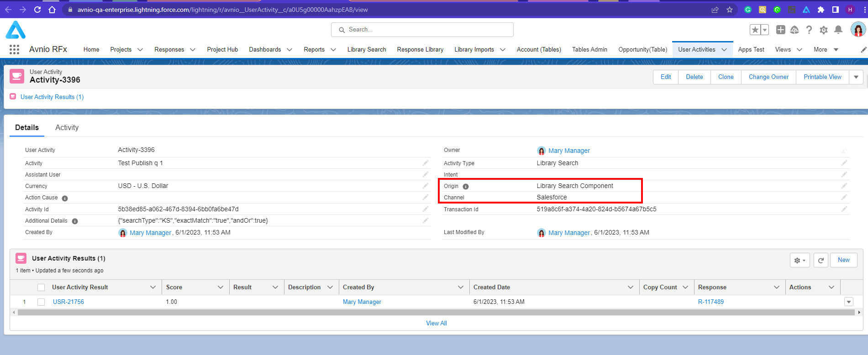Open the More navigation dropdown
This screenshot has width=868, height=355.
pyautogui.click(x=826, y=50)
